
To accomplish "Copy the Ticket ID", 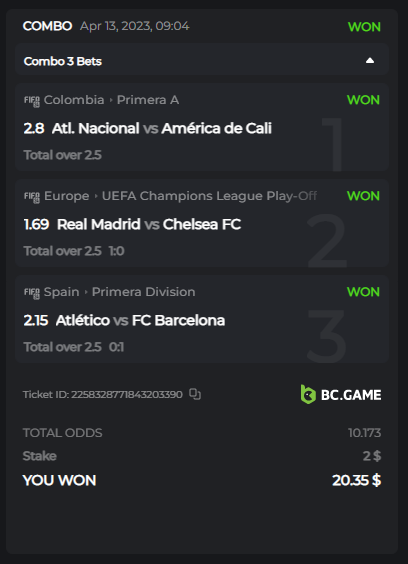I will 195,394.
